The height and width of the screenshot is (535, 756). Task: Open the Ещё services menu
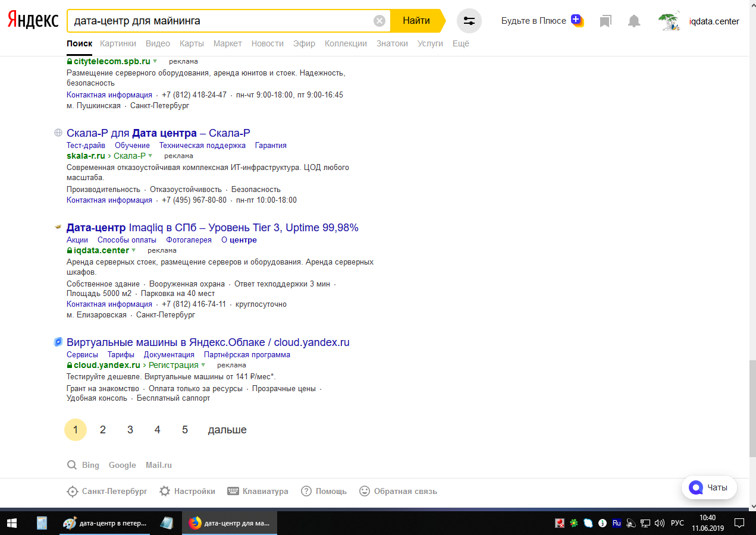point(461,43)
